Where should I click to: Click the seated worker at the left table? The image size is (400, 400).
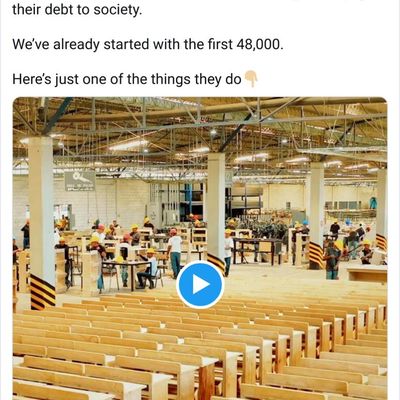tap(149, 268)
